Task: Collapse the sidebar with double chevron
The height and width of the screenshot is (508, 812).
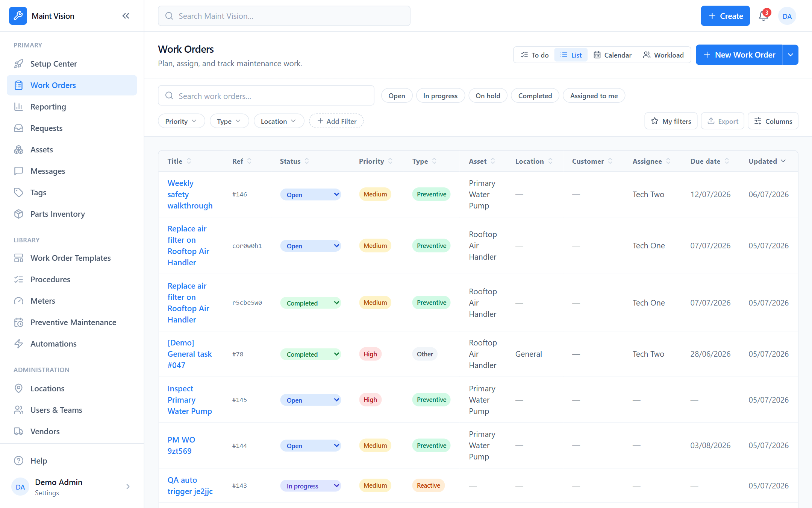Action: coord(126,16)
